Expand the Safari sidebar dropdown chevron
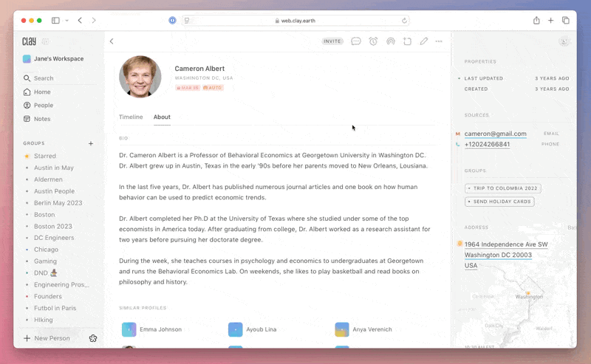The height and width of the screenshot is (364, 591). pyautogui.click(x=66, y=21)
